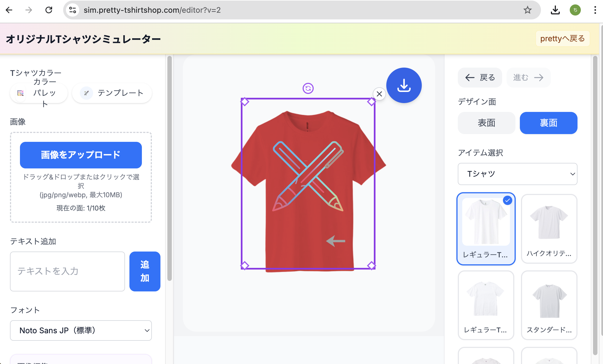The image size is (603, 364).
Task: Open the browser downloads icon
Action: [x=555, y=10]
